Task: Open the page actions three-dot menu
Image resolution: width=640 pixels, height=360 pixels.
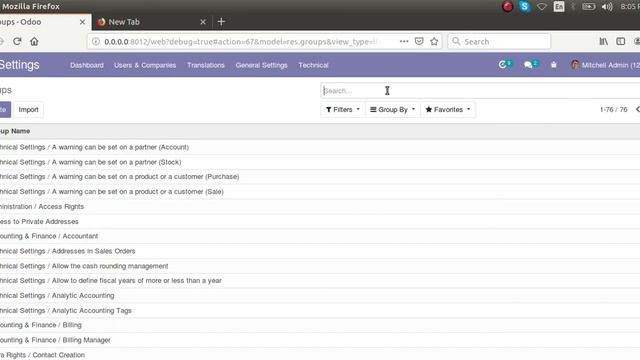Action: point(404,41)
